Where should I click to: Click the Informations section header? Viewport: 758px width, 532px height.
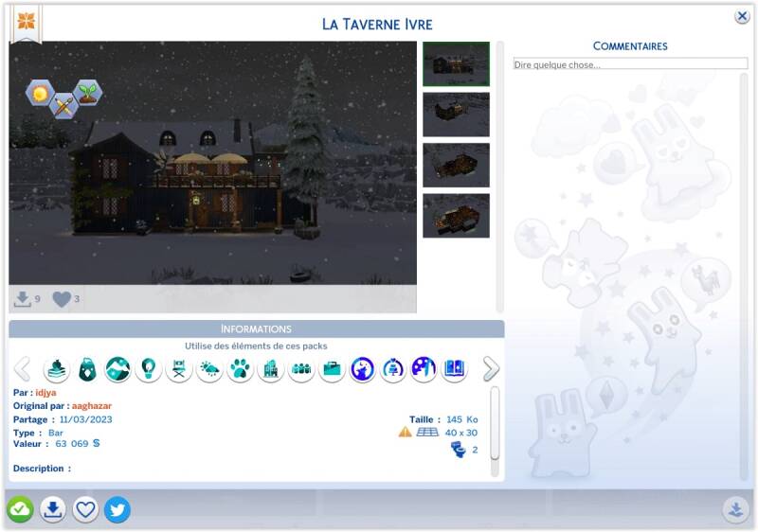click(256, 328)
